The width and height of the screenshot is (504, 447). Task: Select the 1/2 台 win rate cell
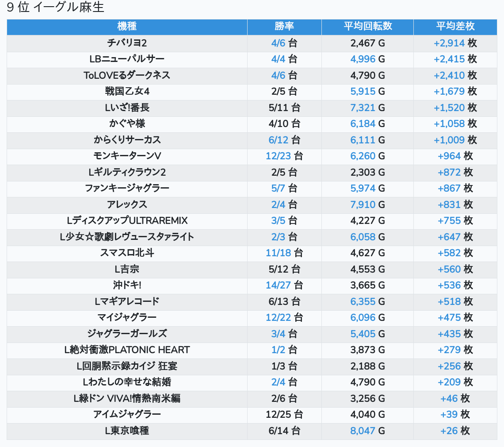(284, 350)
